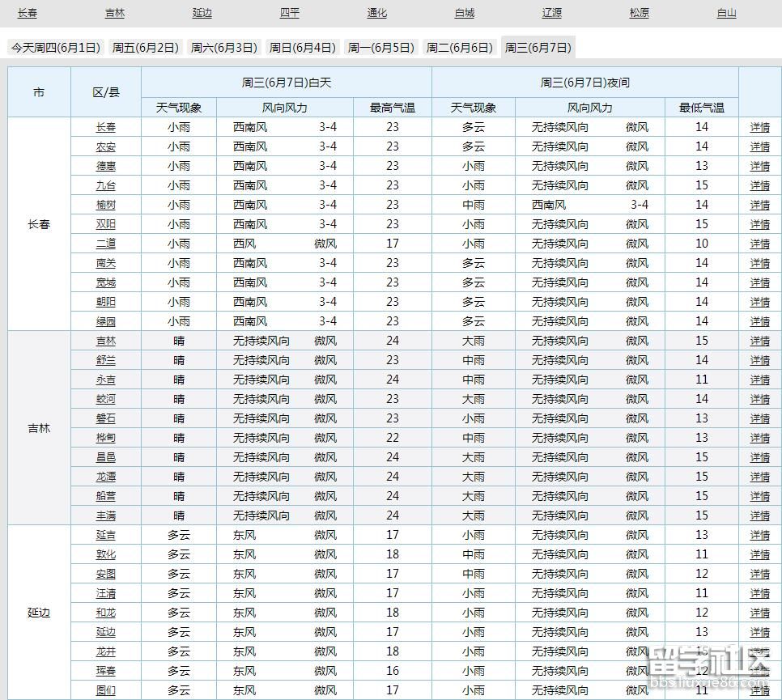The width and height of the screenshot is (782, 700).
Task: Switch to the 周二(6月6日) tab
Action: [461, 48]
